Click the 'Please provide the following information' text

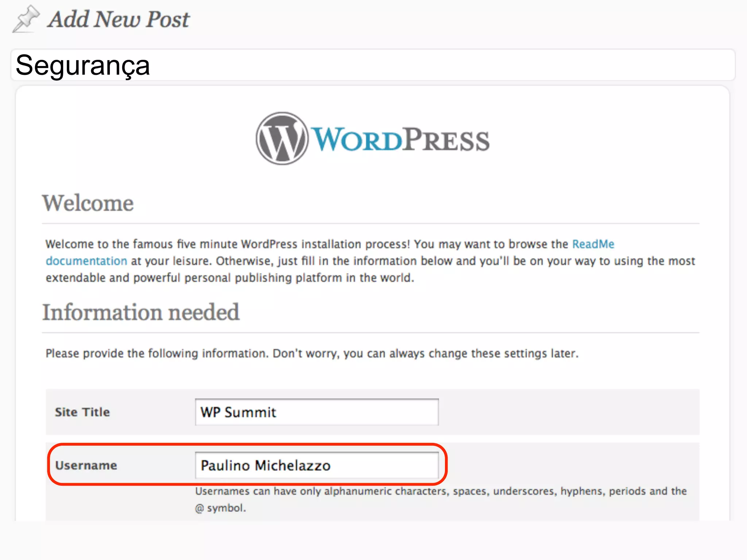click(x=312, y=353)
